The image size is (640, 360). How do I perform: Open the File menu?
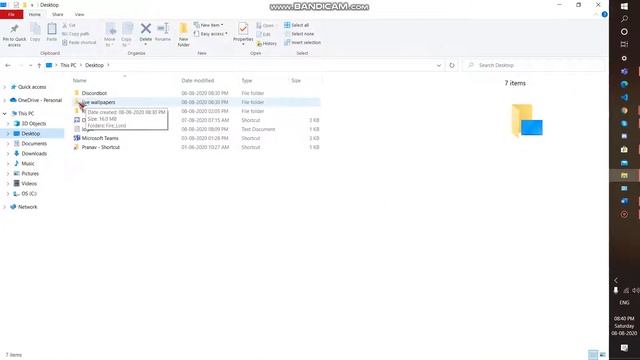tap(11, 15)
